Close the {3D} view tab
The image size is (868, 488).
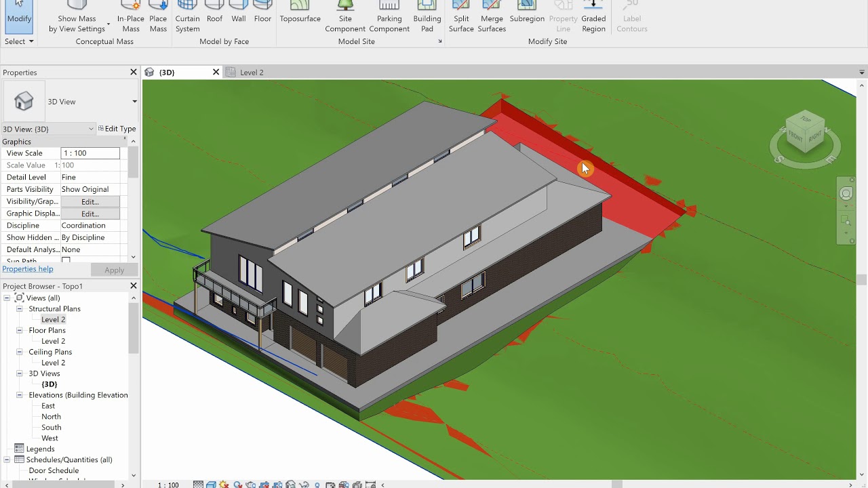(x=216, y=72)
